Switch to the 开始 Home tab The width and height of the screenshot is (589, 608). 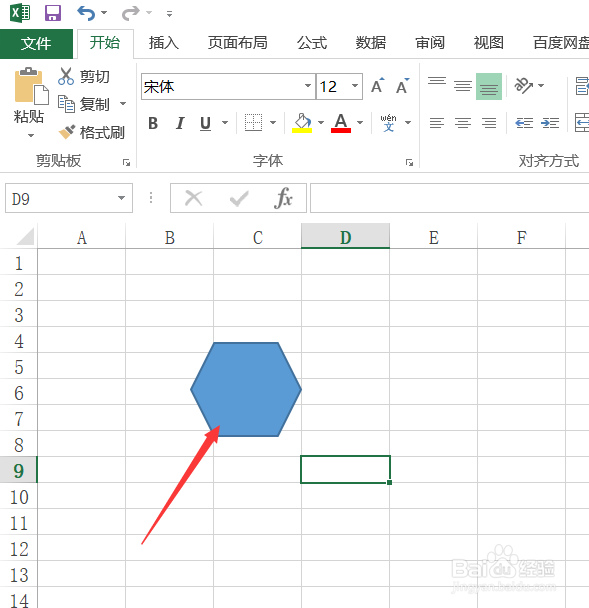click(105, 43)
